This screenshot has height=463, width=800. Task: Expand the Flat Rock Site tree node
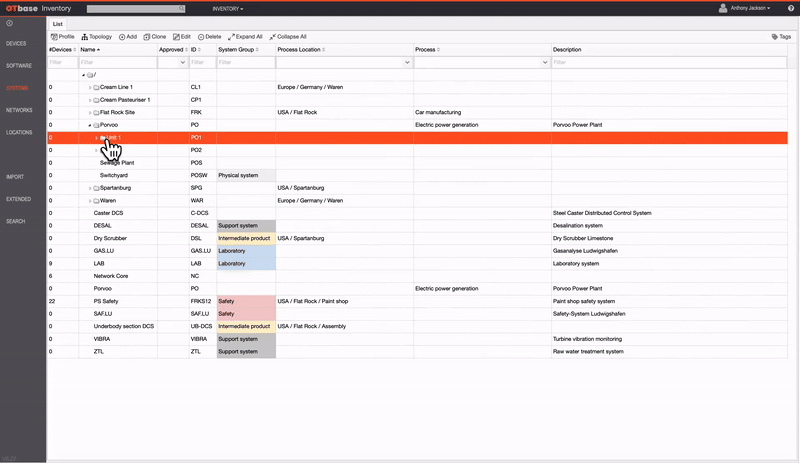click(x=90, y=113)
